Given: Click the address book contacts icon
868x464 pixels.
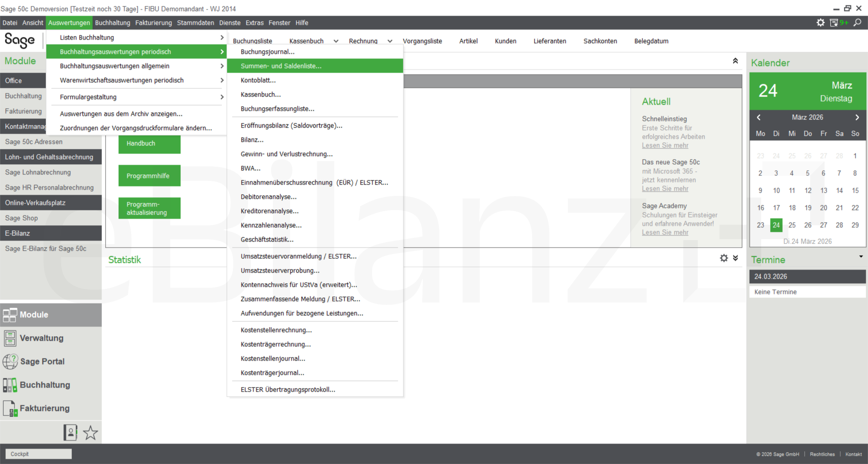Looking at the screenshot, I should [x=70, y=432].
